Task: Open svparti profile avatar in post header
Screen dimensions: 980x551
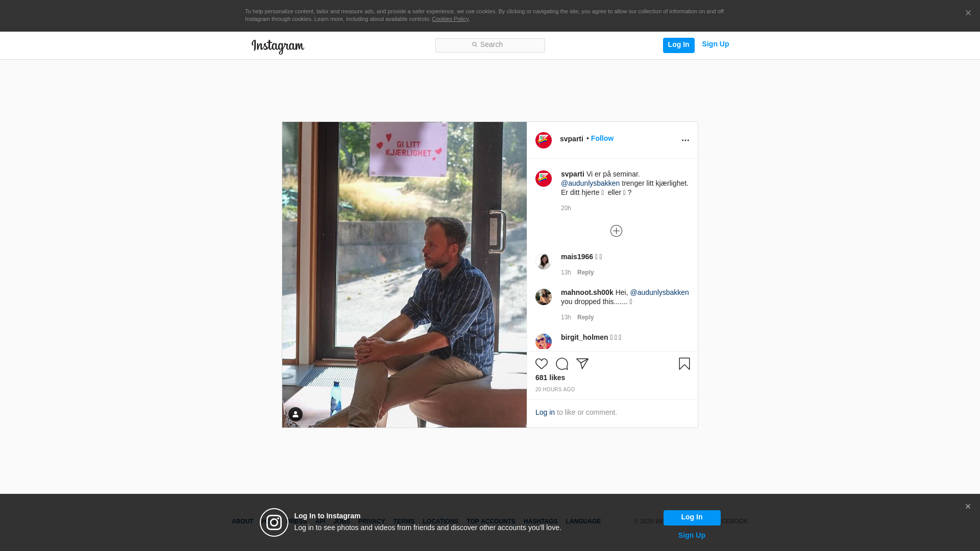Action: pos(543,140)
